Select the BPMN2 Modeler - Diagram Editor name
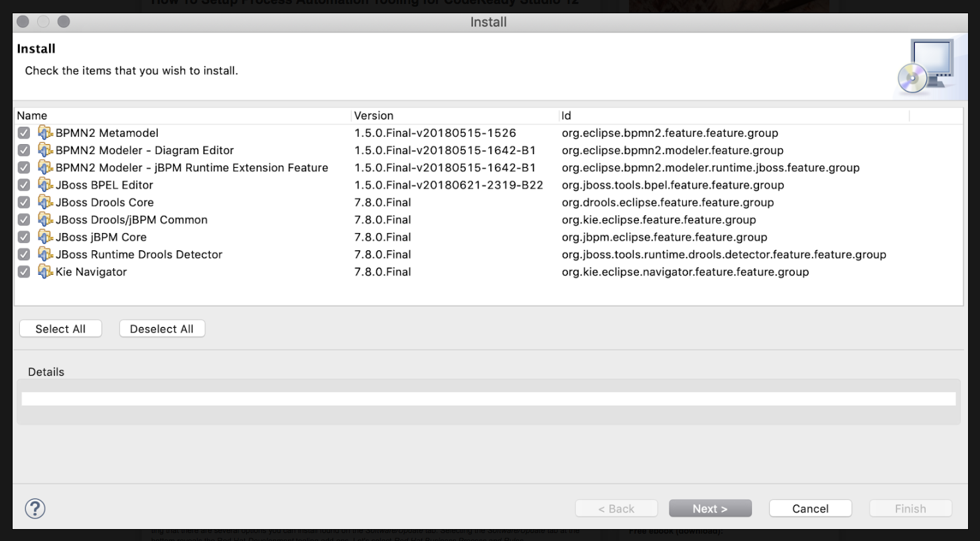The image size is (980, 541). coord(145,150)
